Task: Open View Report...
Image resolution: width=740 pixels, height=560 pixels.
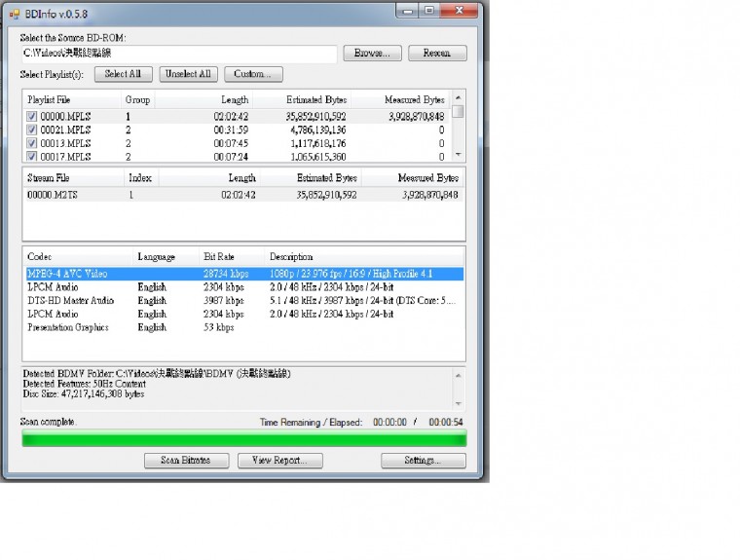Action: pyautogui.click(x=280, y=461)
